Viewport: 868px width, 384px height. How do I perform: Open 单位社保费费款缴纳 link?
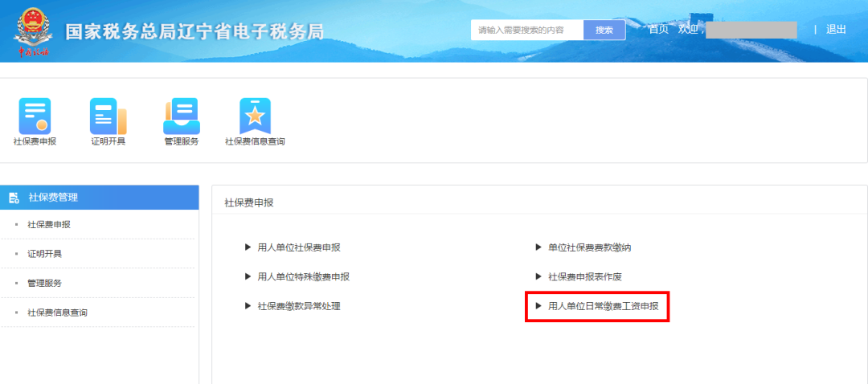point(590,247)
